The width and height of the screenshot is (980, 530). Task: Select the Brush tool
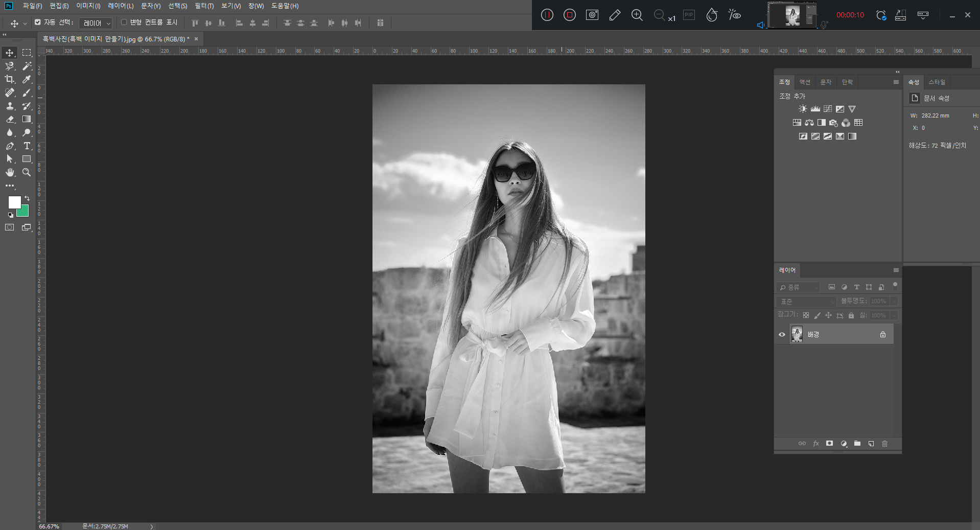coord(27,93)
